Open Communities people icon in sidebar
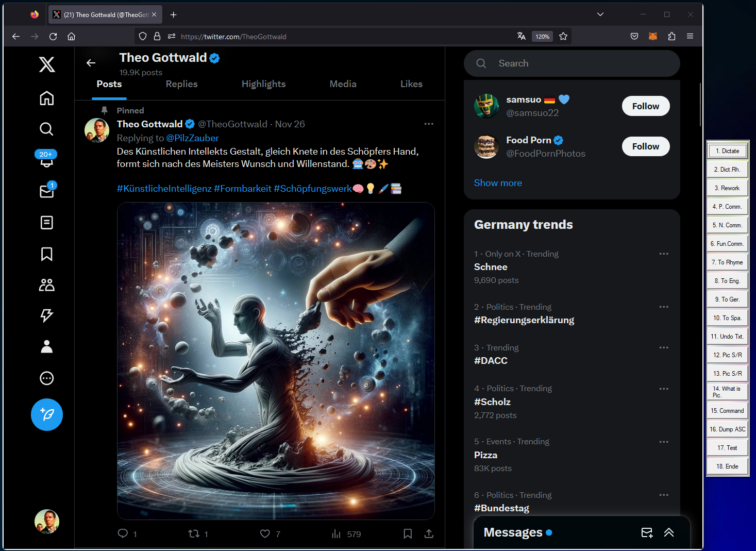 [x=46, y=285]
